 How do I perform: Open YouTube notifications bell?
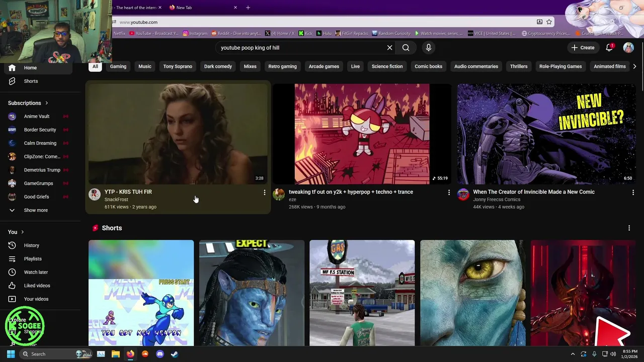609,47
